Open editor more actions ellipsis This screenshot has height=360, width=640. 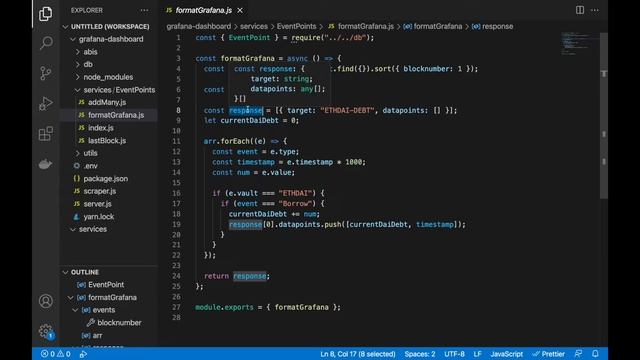click(595, 10)
